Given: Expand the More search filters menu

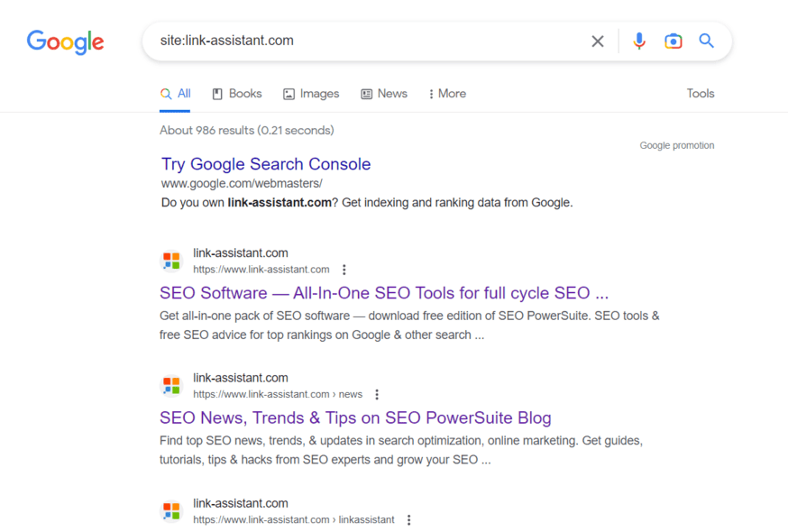Looking at the screenshot, I should pos(447,94).
